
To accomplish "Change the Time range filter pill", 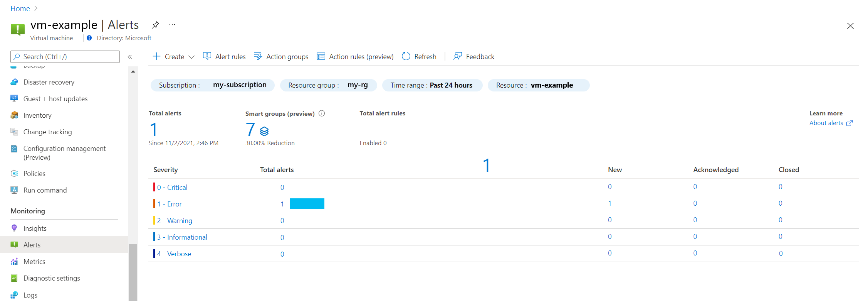I will [432, 85].
